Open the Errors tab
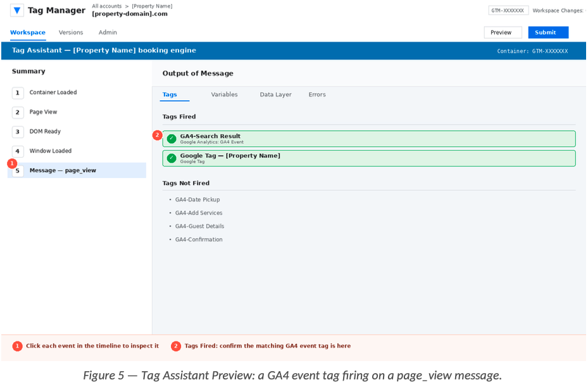Image resolution: width=588 pixels, height=387 pixels. (317, 95)
